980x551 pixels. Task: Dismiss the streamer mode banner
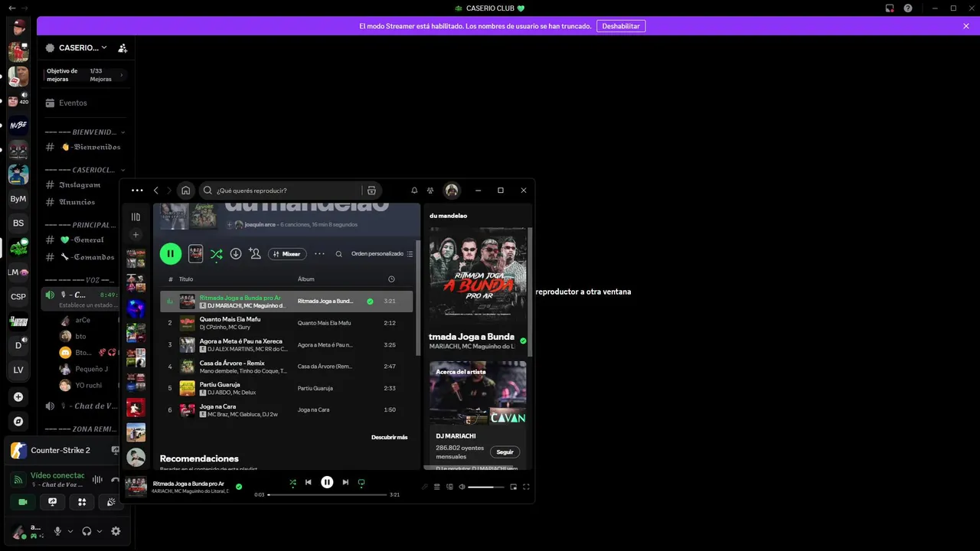(966, 26)
